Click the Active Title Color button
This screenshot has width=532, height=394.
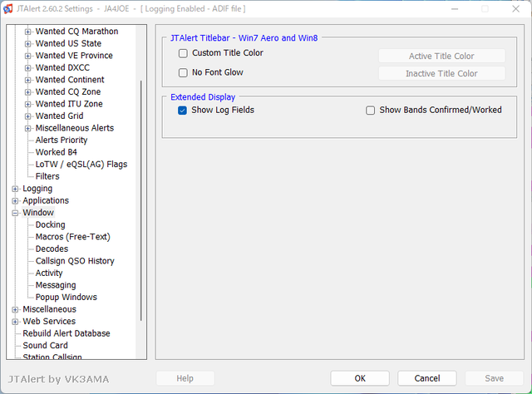(441, 56)
